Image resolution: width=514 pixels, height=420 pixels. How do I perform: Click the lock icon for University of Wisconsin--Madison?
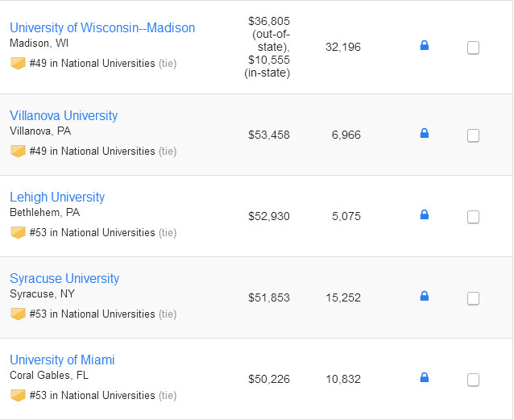point(425,46)
